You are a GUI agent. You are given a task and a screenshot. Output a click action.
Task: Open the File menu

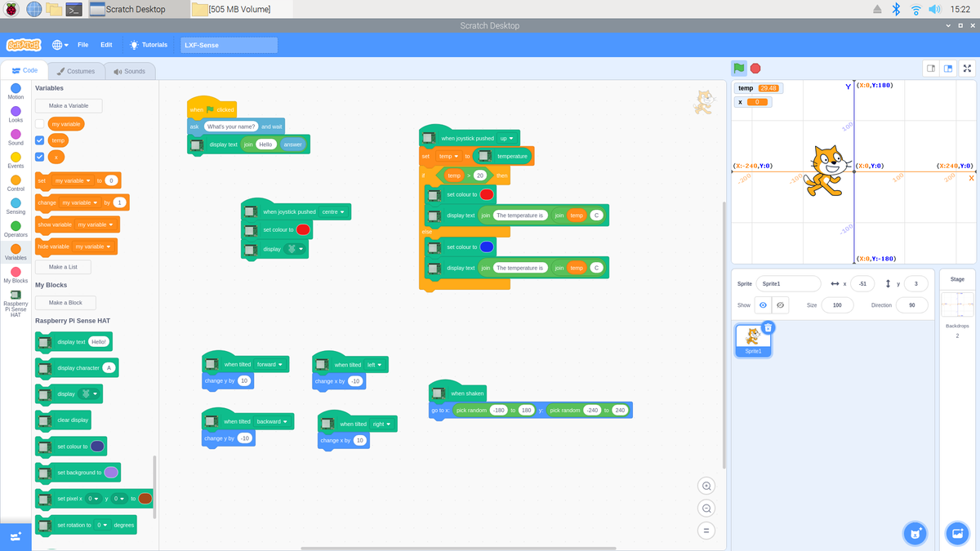(82, 45)
